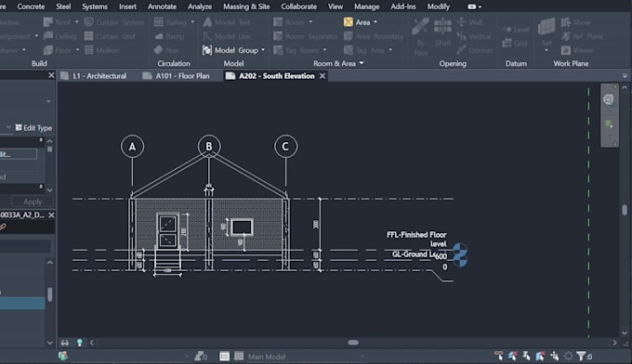632x364 pixels.
Task: Select the Model Line tool
Action: pos(227,36)
